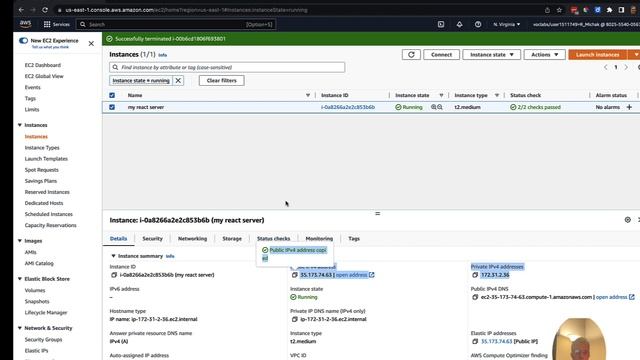Image resolution: width=640 pixels, height=360 pixels.
Task: Open the account user menu
Action: pos(586,24)
